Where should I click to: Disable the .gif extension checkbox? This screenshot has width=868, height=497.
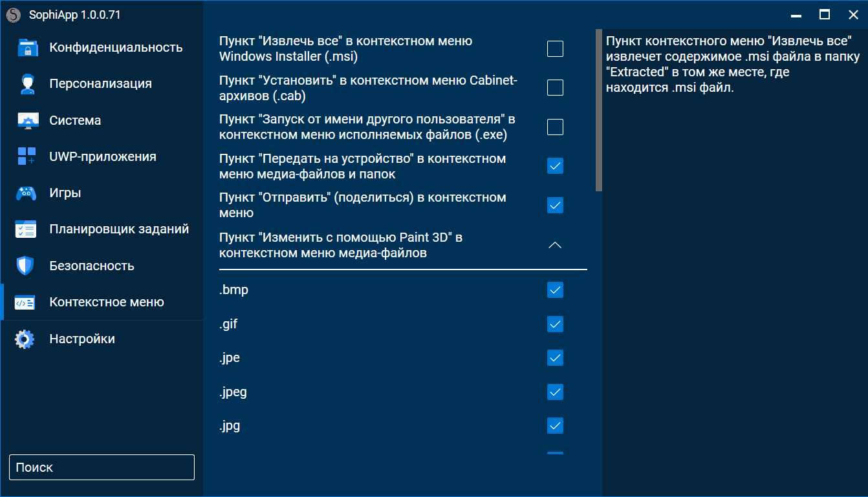[x=555, y=324]
